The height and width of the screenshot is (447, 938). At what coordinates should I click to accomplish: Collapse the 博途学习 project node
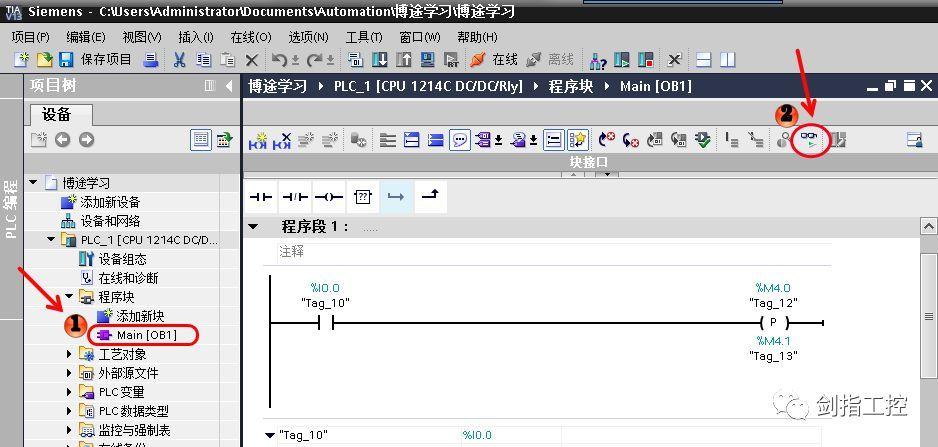tap(33, 183)
